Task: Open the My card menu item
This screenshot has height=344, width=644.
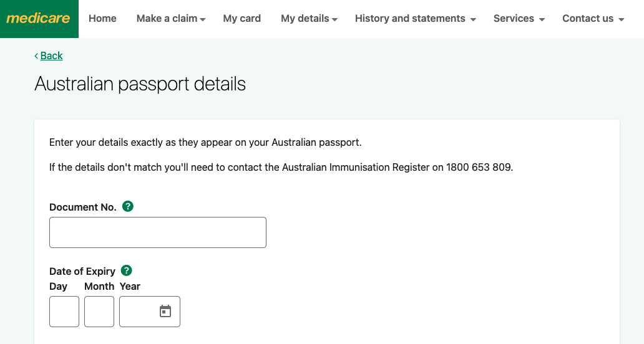Action: 241,19
